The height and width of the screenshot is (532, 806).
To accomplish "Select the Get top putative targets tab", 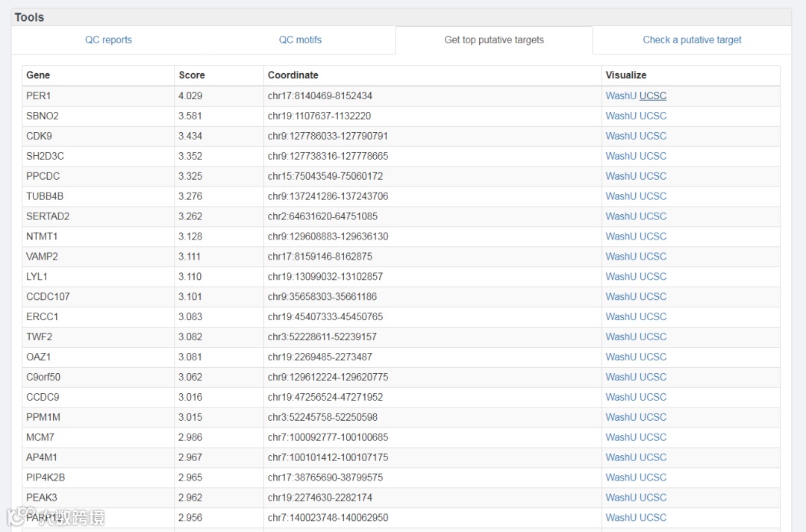I will (x=494, y=40).
